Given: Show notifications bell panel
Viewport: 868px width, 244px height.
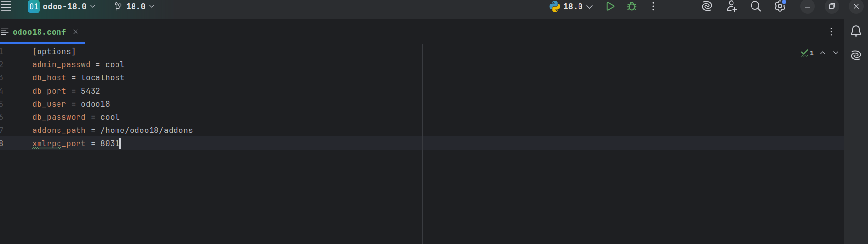Looking at the screenshot, I should click(x=856, y=31).
